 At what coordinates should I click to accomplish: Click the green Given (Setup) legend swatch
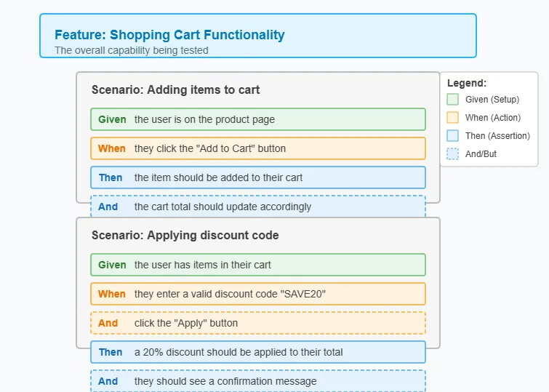click(452, 100)
